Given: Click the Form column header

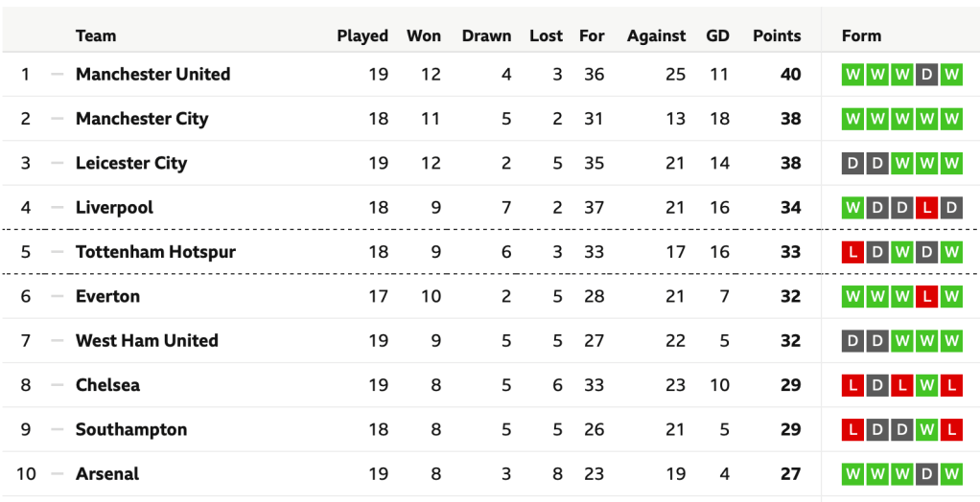Looking at the screenshot, I should click(x=861, y=36).
